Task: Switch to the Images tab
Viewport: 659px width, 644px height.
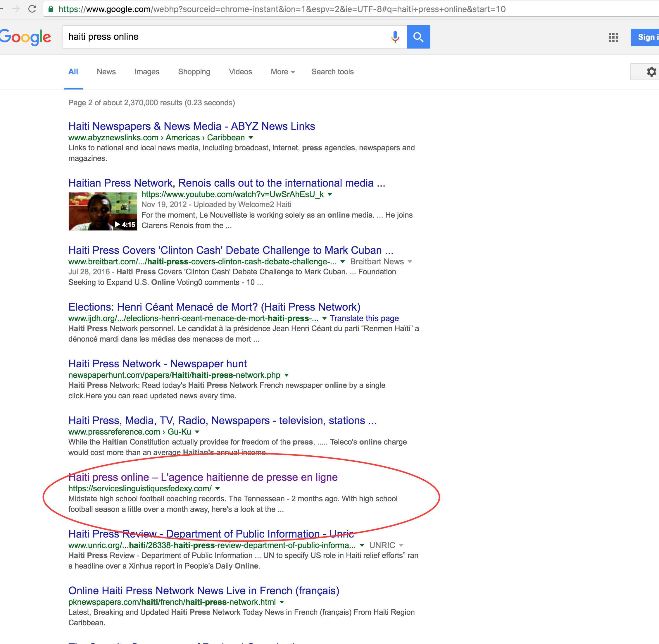Action: (147, 72)
